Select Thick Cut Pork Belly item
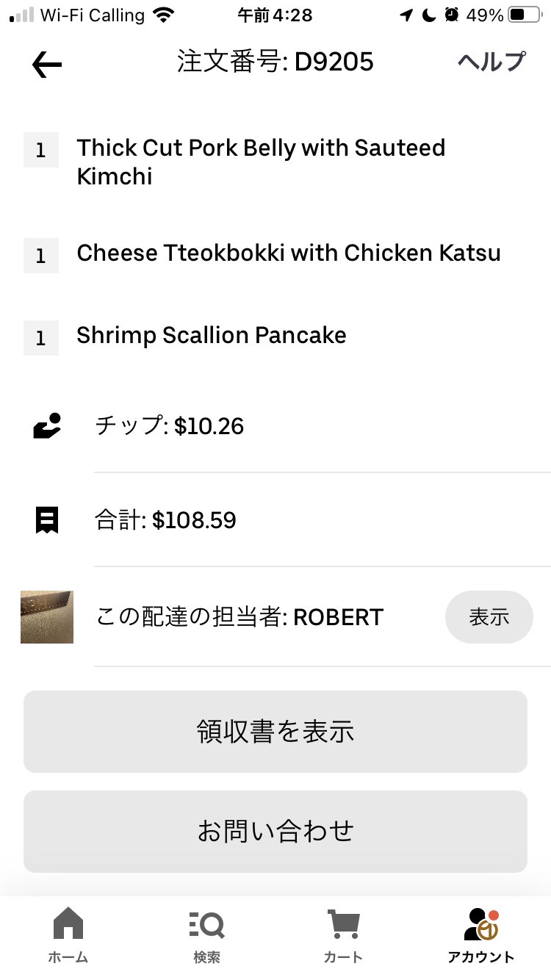 (x=261, y=162)
